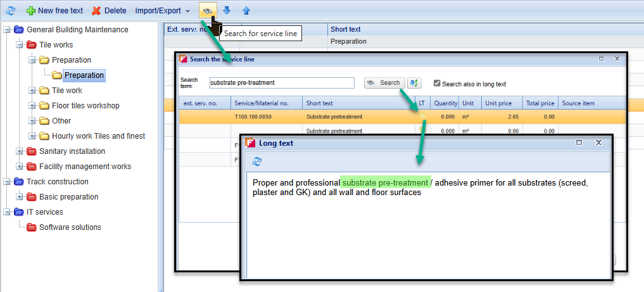Image resolution: width=644 pixels, height=292 pixels.
Task: Click the sort icon beside Search button
Action: tap(414, 83)
